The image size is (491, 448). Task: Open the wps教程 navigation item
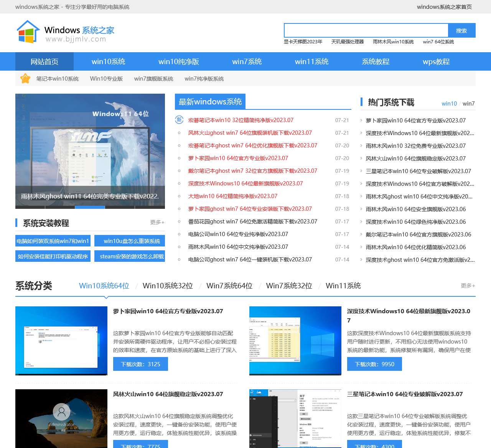point(436,61)
